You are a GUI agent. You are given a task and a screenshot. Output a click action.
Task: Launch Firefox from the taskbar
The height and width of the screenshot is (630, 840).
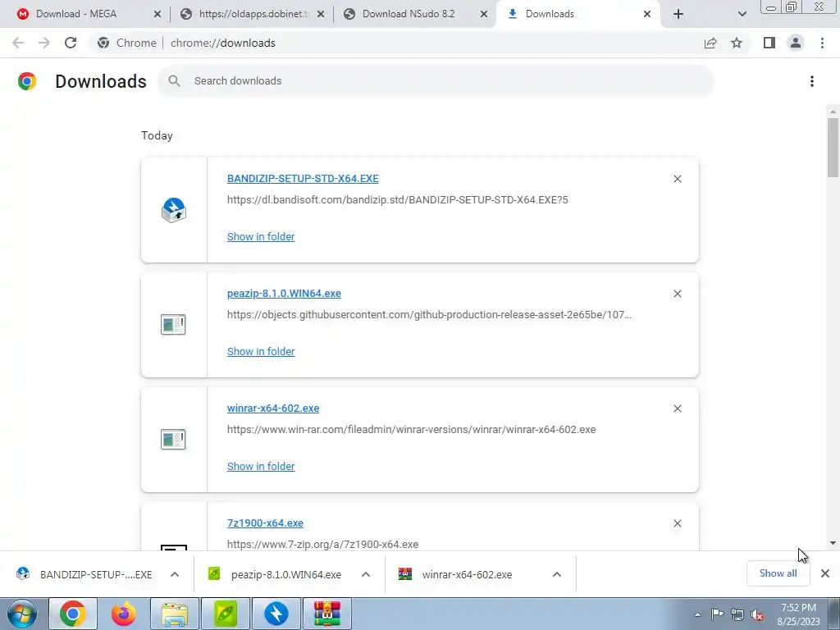(x=124, y=614)
